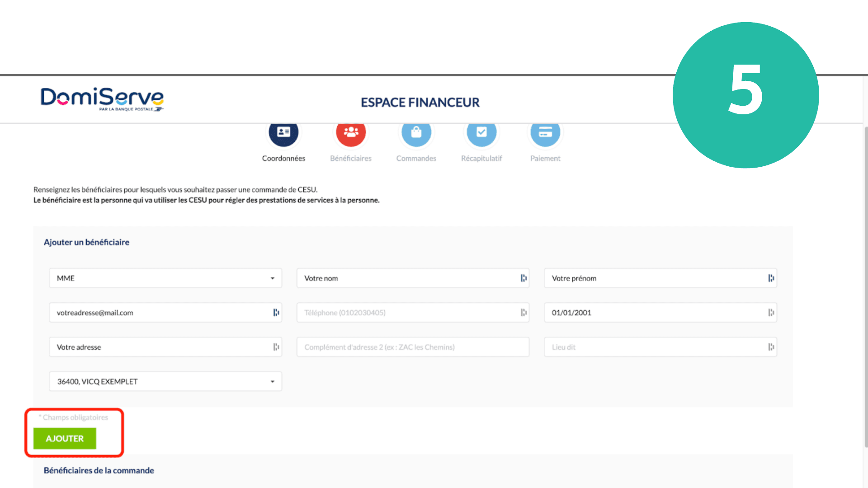Screen dimensions: 868x488
Task: Select the Récapitulatif step label
Action: 481,159
